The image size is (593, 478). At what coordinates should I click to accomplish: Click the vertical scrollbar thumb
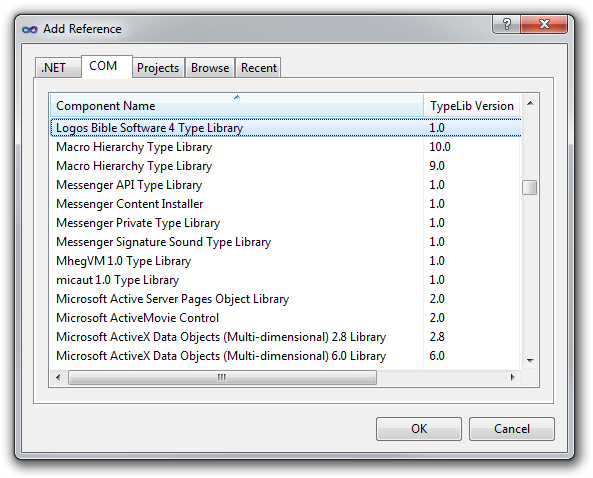530,187
